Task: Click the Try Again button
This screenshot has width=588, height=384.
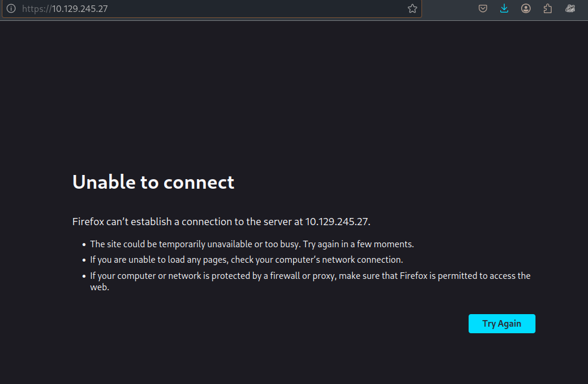Action: 502,324
